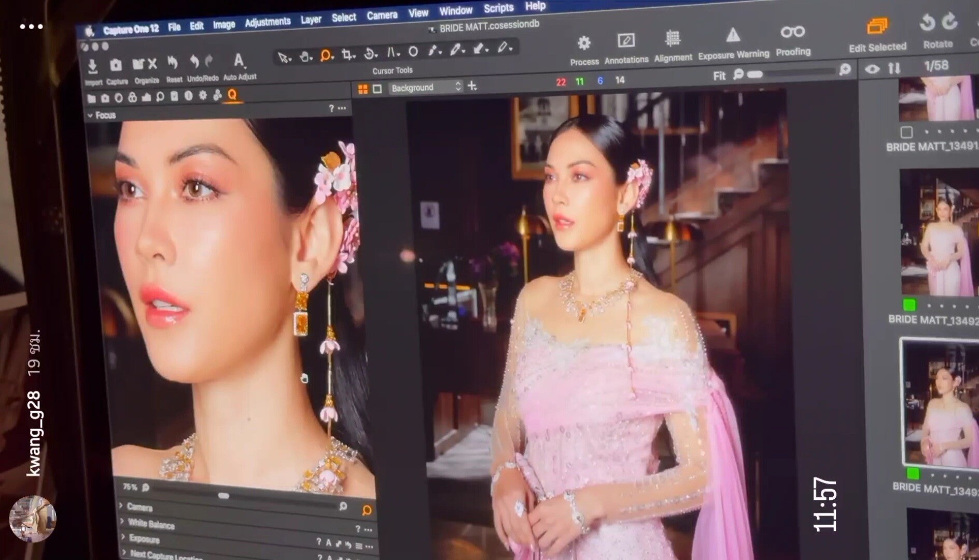
Task: Open the Background layer dropdown
Action: tap(426, 88)
